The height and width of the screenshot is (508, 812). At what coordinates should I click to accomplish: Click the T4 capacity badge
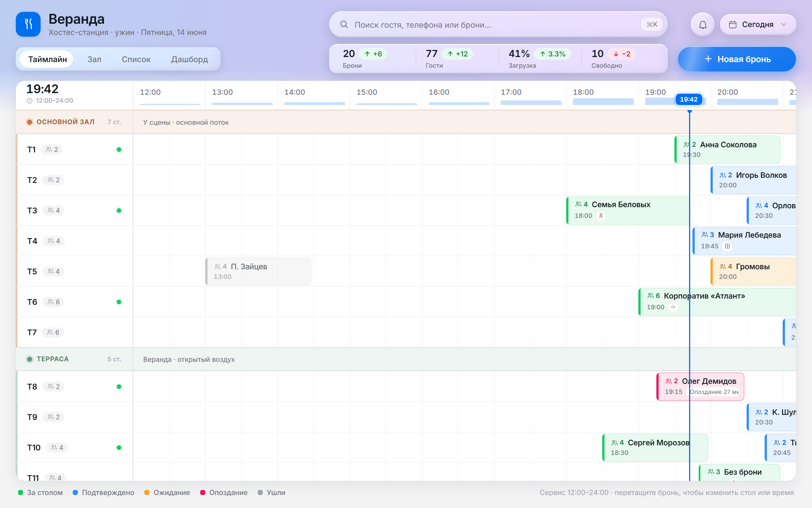coord(54,241)
